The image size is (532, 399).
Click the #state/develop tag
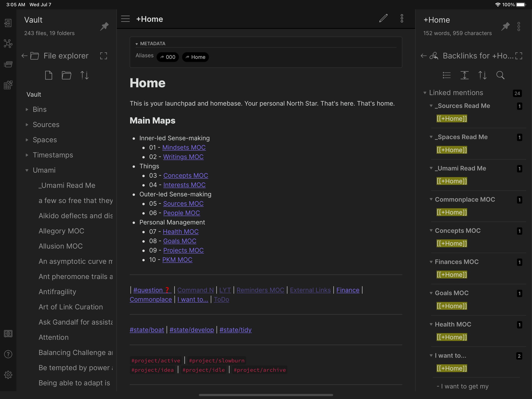click(192, 330)
